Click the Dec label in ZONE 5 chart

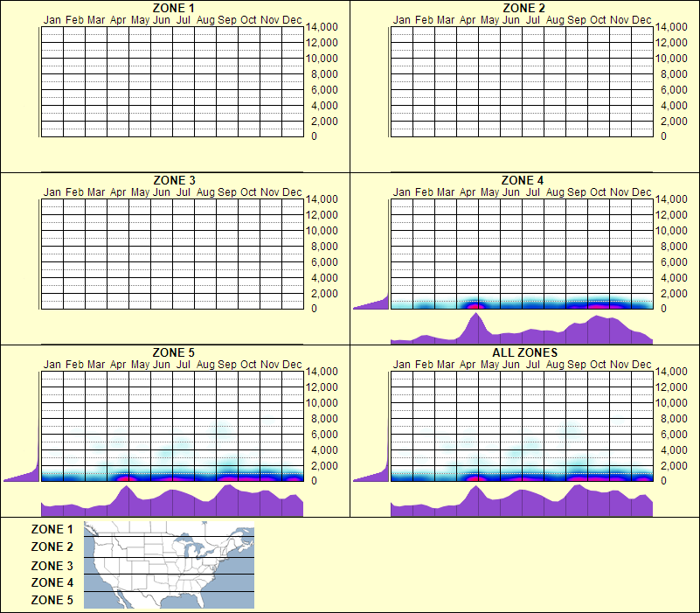[292, 365]
